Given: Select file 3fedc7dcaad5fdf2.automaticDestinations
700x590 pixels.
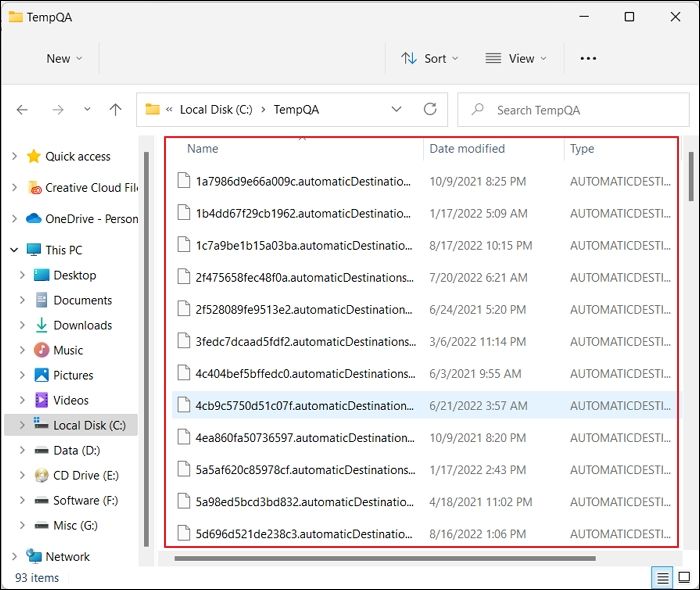Looking at the screenshot, I should (x=305, y=342).
